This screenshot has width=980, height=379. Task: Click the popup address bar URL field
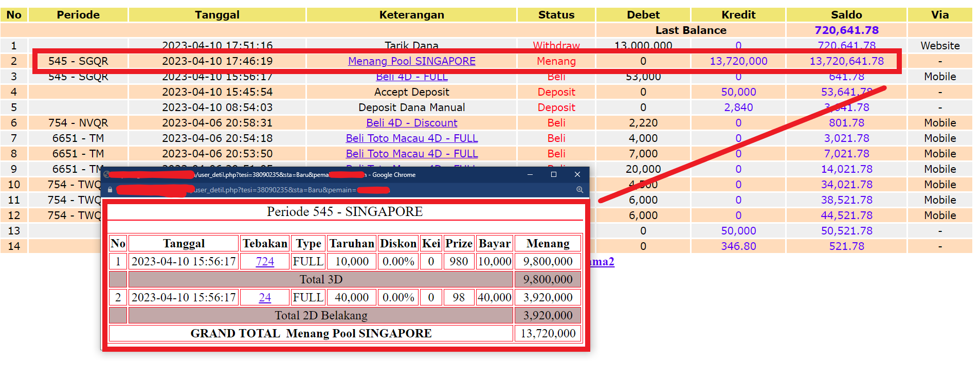339,190
